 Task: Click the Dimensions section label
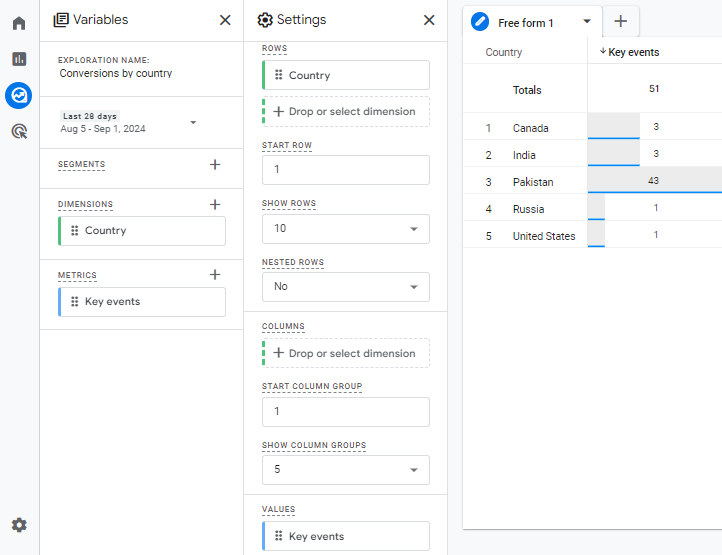tap(85, 204)
